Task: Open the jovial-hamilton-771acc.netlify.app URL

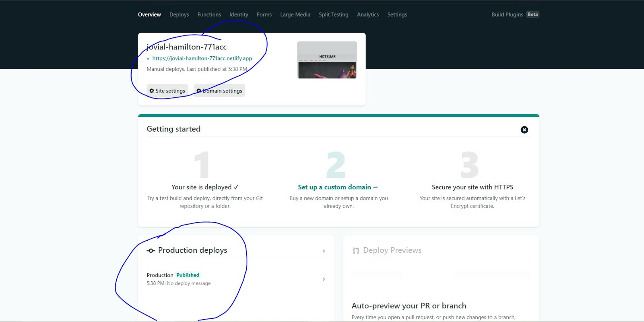Action: (x=202, y=58)
